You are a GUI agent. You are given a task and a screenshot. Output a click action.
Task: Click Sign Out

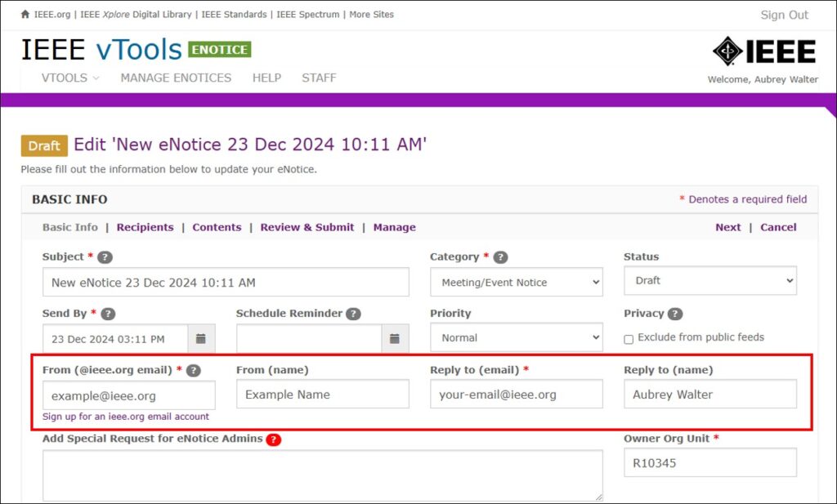[784, 15]
